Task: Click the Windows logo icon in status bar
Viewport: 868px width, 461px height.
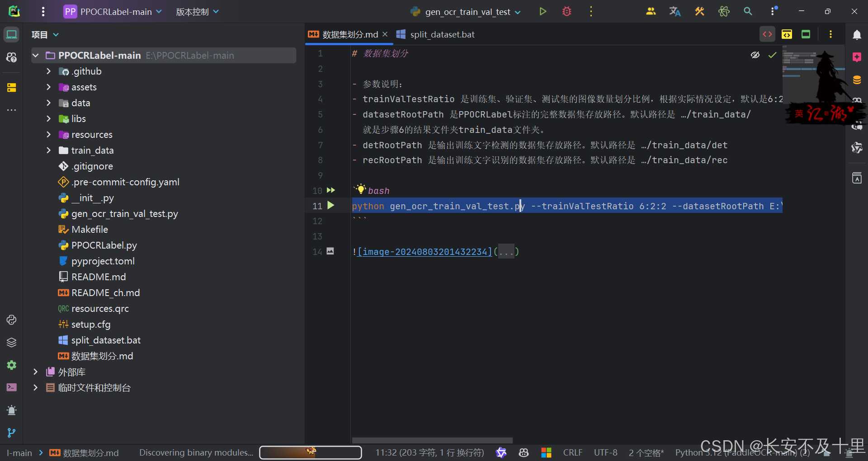Action: coord(546,452)
